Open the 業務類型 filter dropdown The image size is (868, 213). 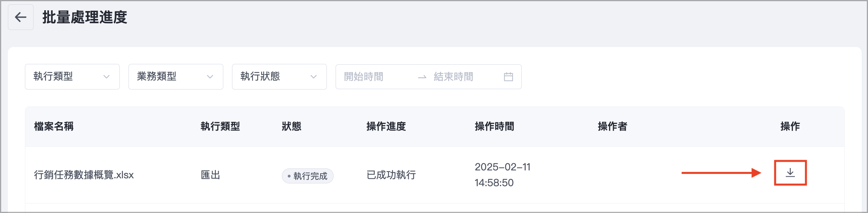(175, 77)
